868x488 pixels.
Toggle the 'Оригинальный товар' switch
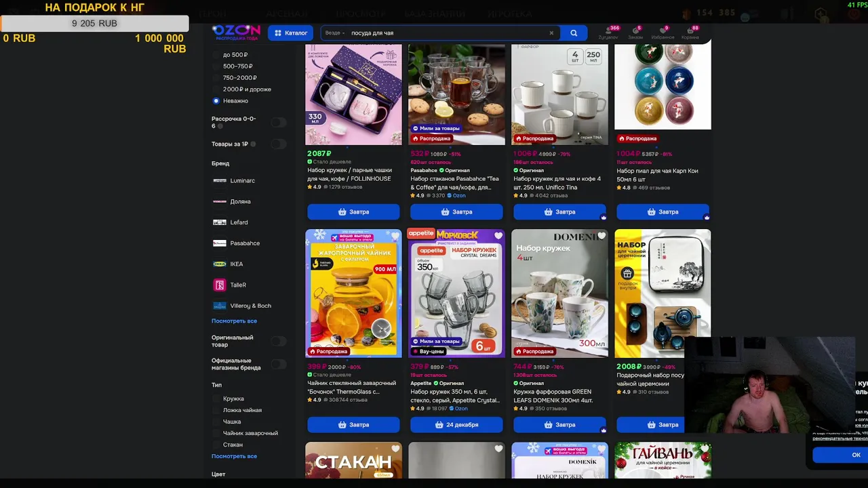tap(278, 341)
